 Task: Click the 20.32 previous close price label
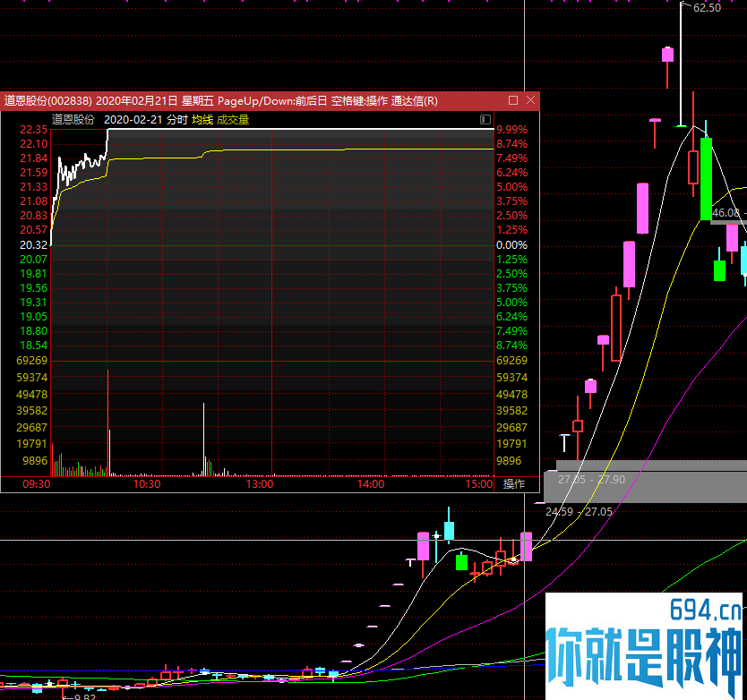pyautogui.click(x=33, y=244)
